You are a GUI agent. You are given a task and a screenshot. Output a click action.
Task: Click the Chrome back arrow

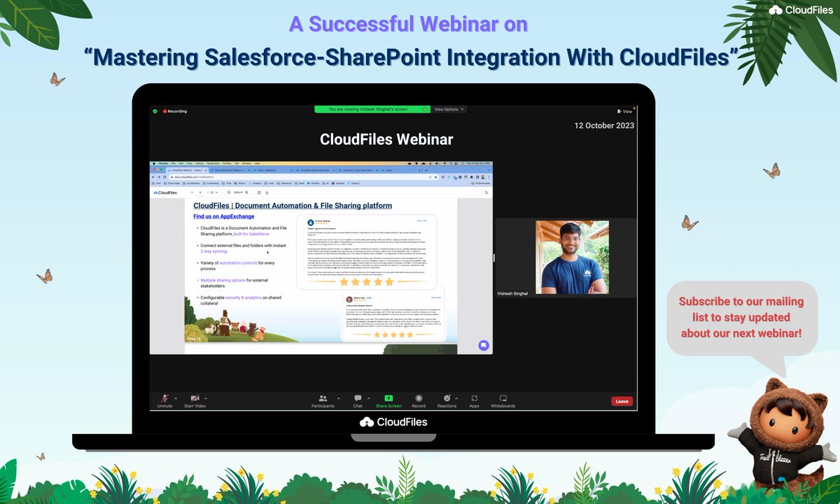(x=154, y=177)
